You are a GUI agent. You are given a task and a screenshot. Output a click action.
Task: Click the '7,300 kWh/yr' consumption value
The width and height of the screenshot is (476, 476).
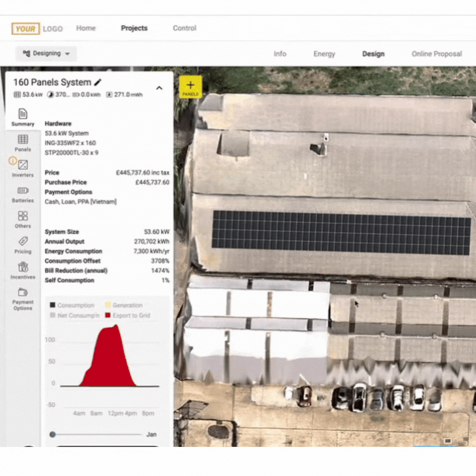coord(152,251)
